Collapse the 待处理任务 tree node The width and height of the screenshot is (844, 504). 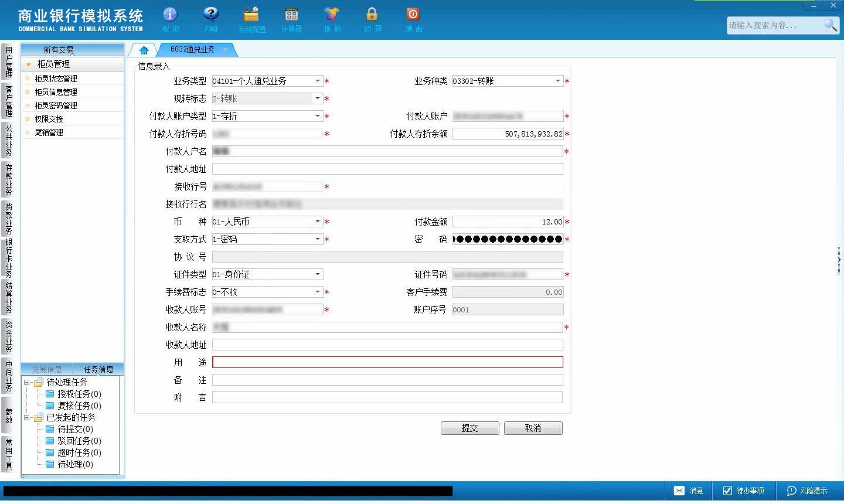26,382
